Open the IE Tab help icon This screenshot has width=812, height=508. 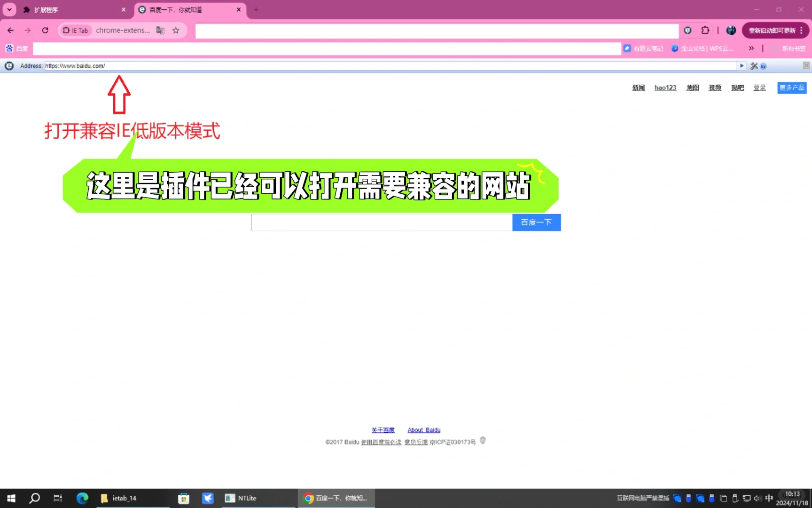coord(763,66)
